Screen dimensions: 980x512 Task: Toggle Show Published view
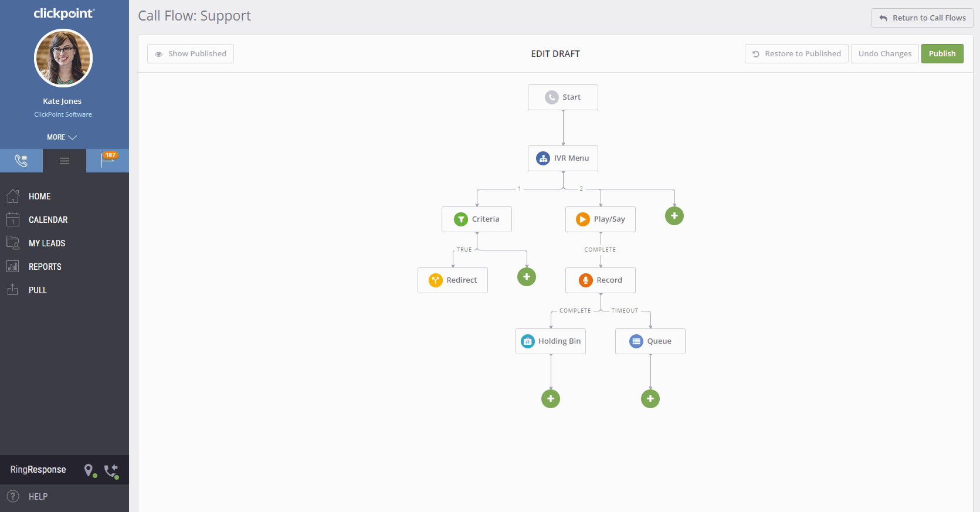click(191, 54)
